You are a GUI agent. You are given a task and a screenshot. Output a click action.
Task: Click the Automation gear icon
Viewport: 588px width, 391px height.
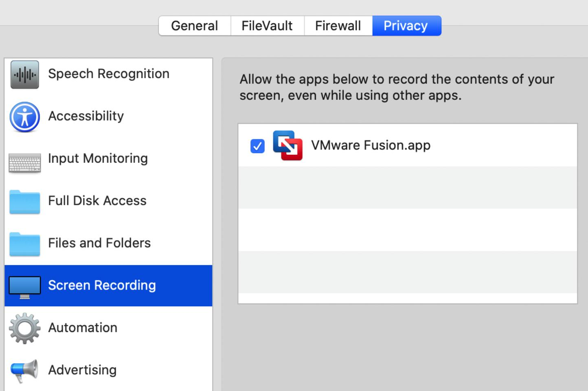tap(25, 328)
